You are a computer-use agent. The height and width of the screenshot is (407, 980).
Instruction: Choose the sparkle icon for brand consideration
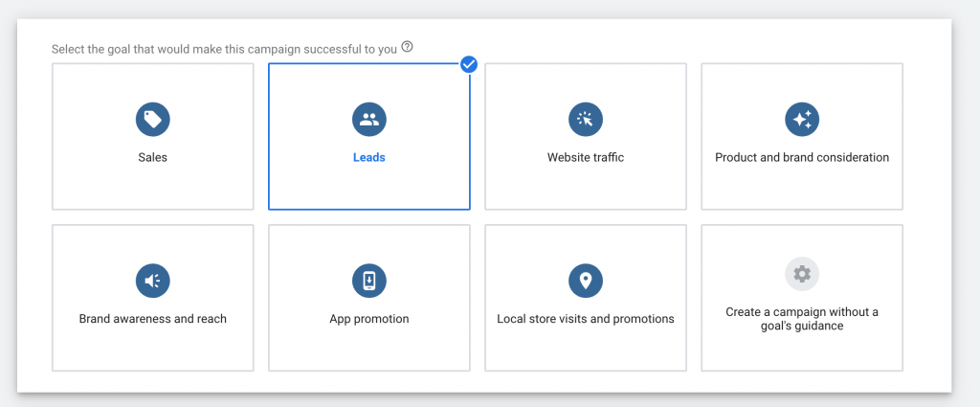802,120
